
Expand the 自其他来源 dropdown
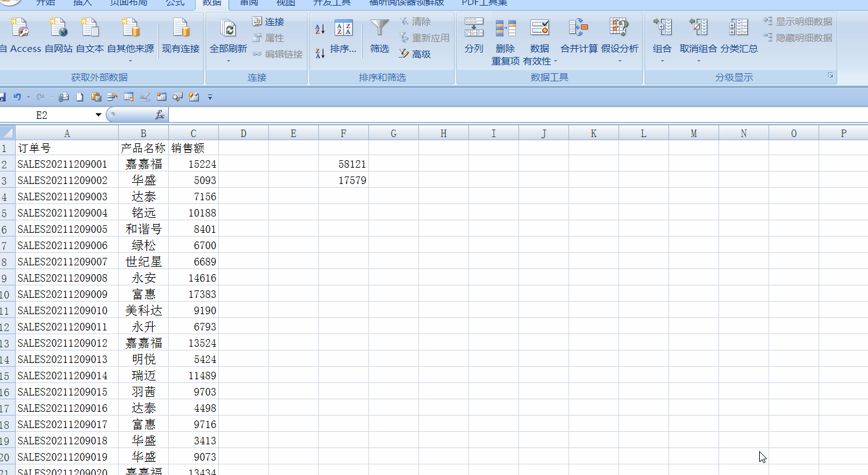pyautogui.click(x=130, y=61)
